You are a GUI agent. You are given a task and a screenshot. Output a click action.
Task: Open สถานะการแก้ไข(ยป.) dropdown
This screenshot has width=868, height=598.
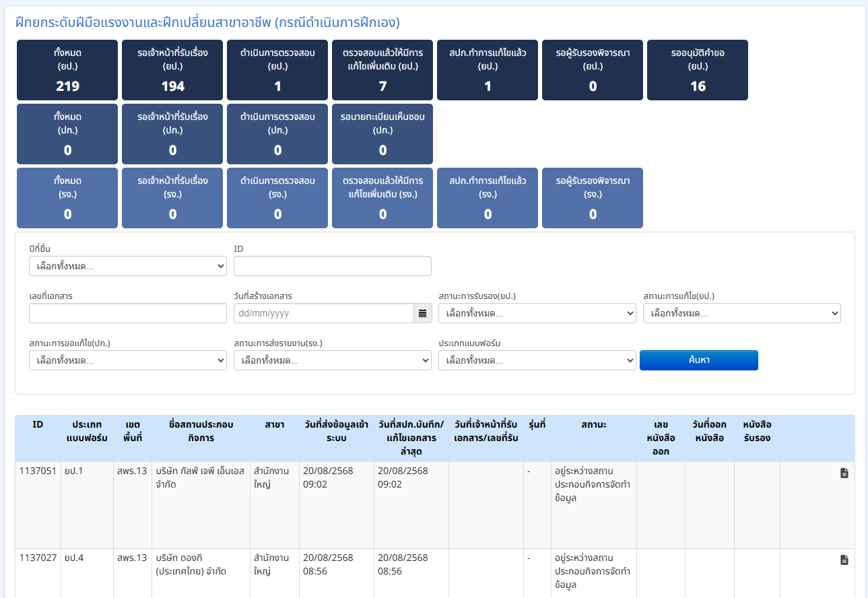pyautogui.click(x=741, y=313)
